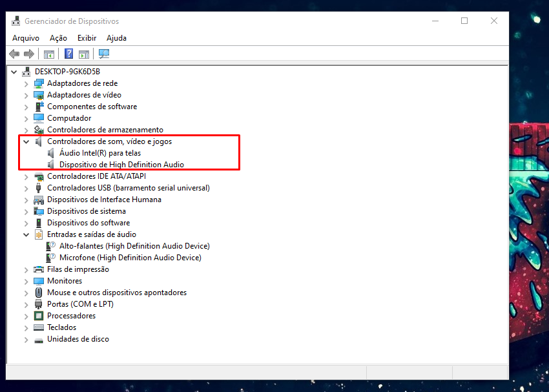Viewport: 549px width, 392px height.
Task: Open the Ajuda menu
Action: click(117, 38)
